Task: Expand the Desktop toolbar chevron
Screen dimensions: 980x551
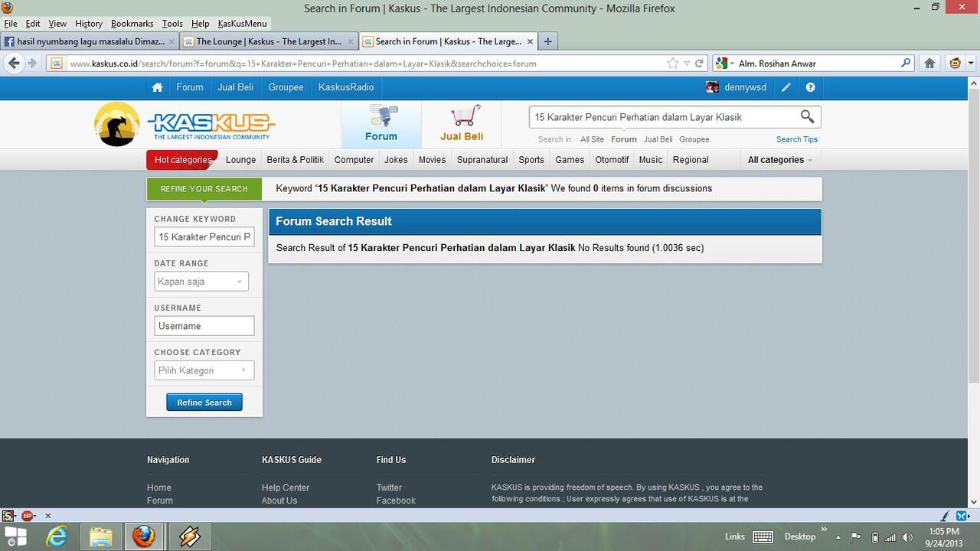Action: pyautogui.click(x=825, y=530)
